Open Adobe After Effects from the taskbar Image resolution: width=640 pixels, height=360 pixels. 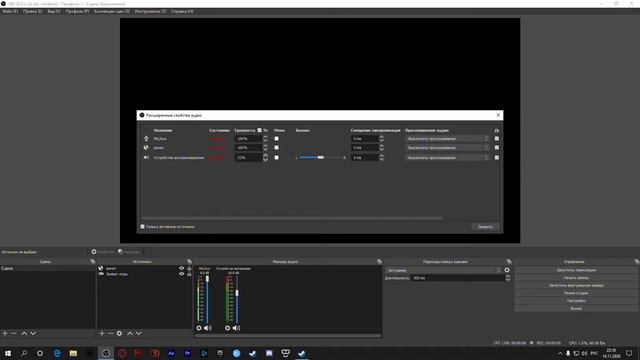tap(171, 353)
